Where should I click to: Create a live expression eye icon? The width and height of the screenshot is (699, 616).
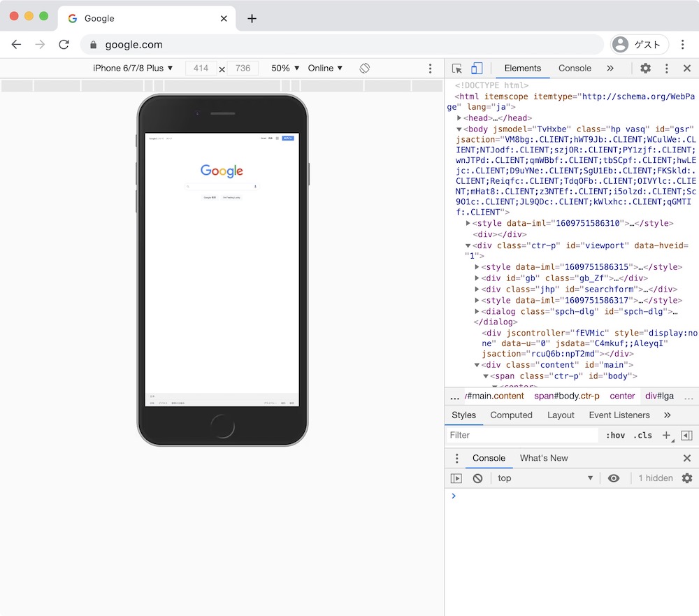(614, 478)
